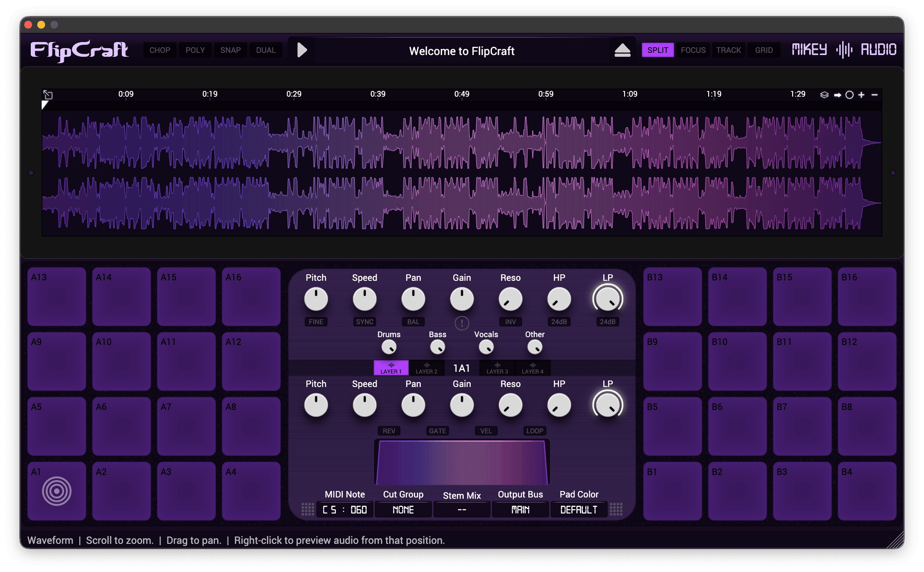Open the Output Bus MAIN selector

[x=520, y=510]
